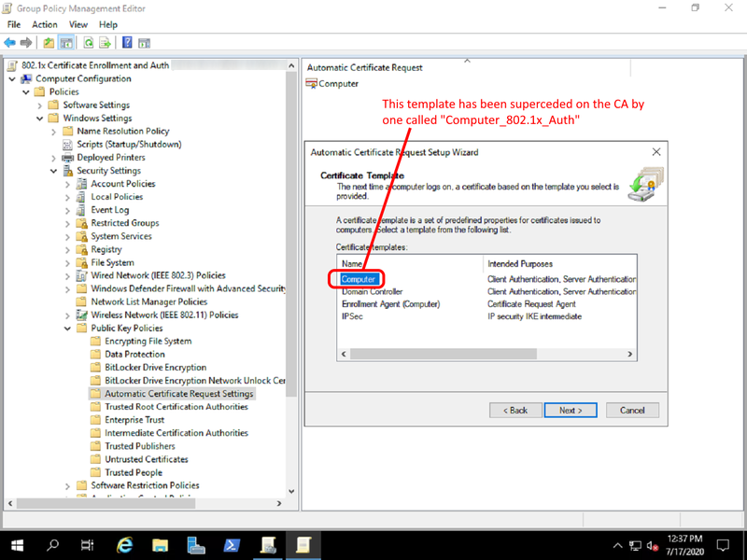The width and height of the screenshot is (747, 560).
Task: Select the Computer certificate request icon
Action: [x=312, y=84]
